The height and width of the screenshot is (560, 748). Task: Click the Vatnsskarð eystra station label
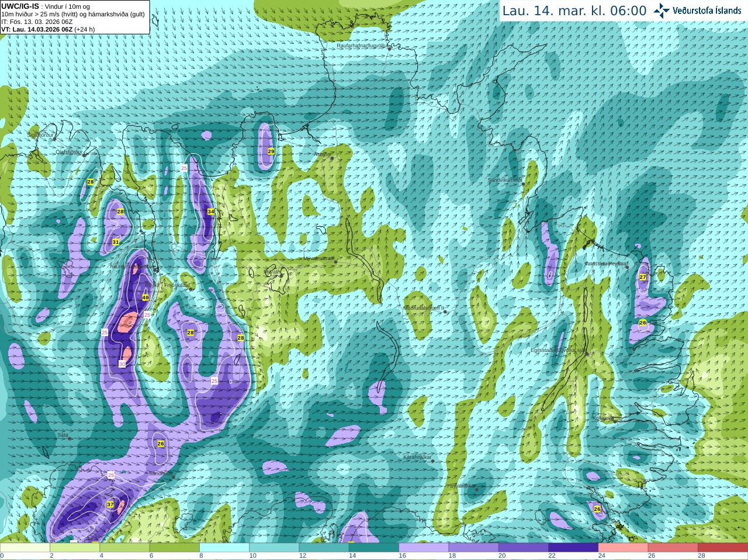tap(606, 264)
